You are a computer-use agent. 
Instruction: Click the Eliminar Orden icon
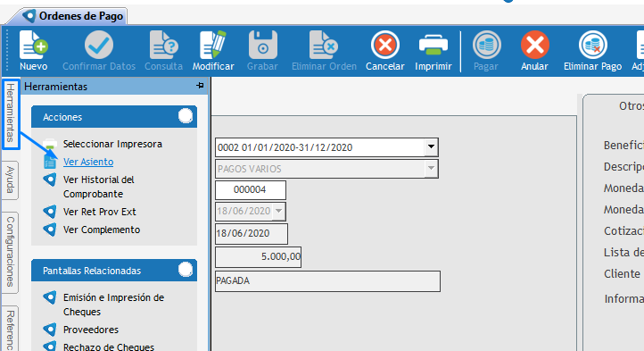pyautogui.click(x=324, y=45)
